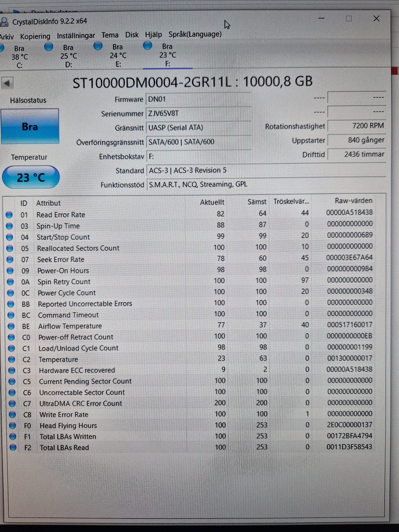This screenshot has width=399, height=532.
Task: Click status icon for Power-off Retract Count
Action: 12,337
